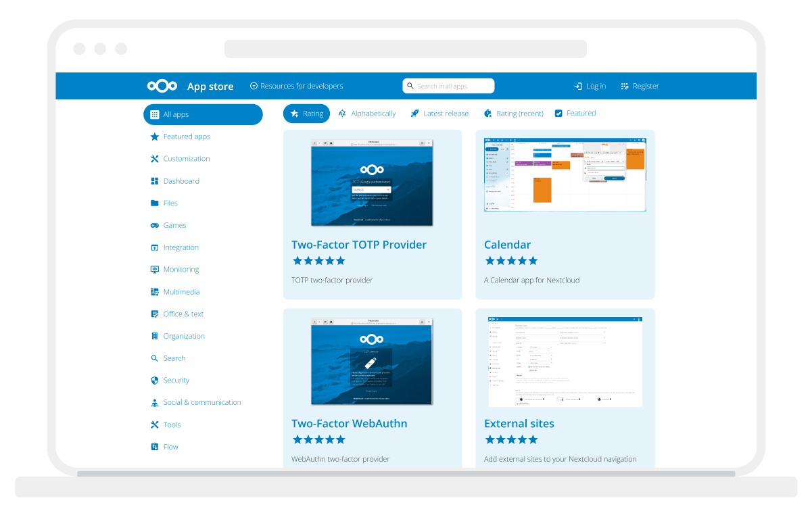Select All apps category in sidebar

(203, 115)
